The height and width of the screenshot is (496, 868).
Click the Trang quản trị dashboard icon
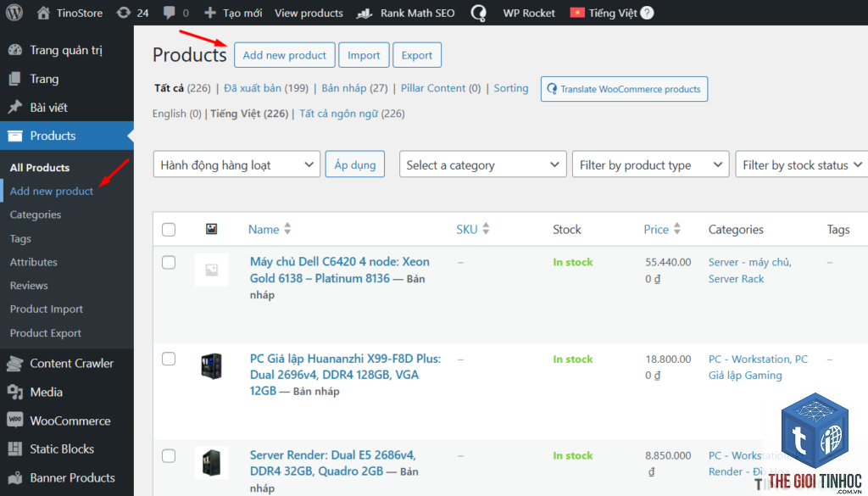click(x=15, y=50)
